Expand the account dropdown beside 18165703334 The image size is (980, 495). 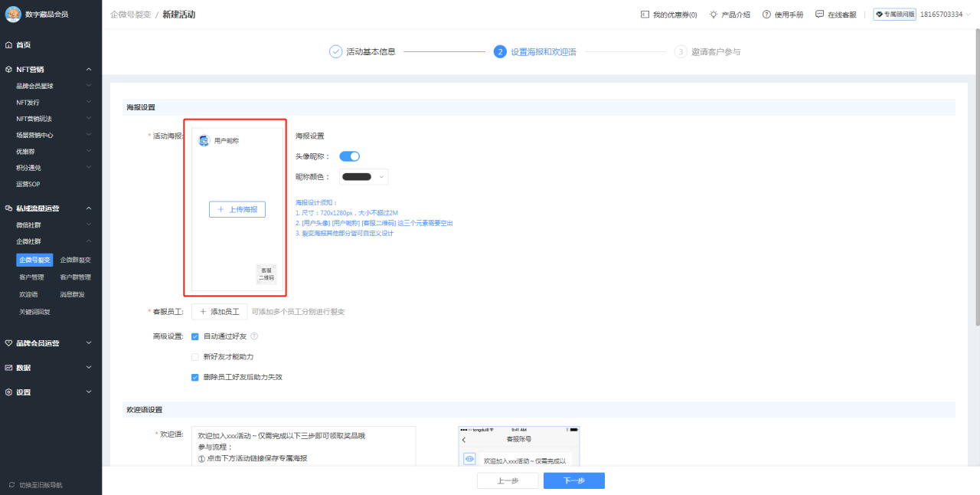coord(966,13)
